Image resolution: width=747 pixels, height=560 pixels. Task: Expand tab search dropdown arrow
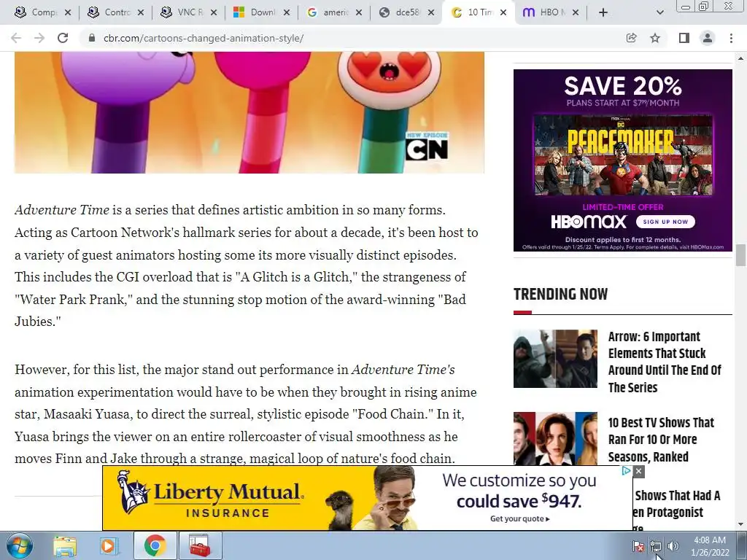click(x=659, y=13)
